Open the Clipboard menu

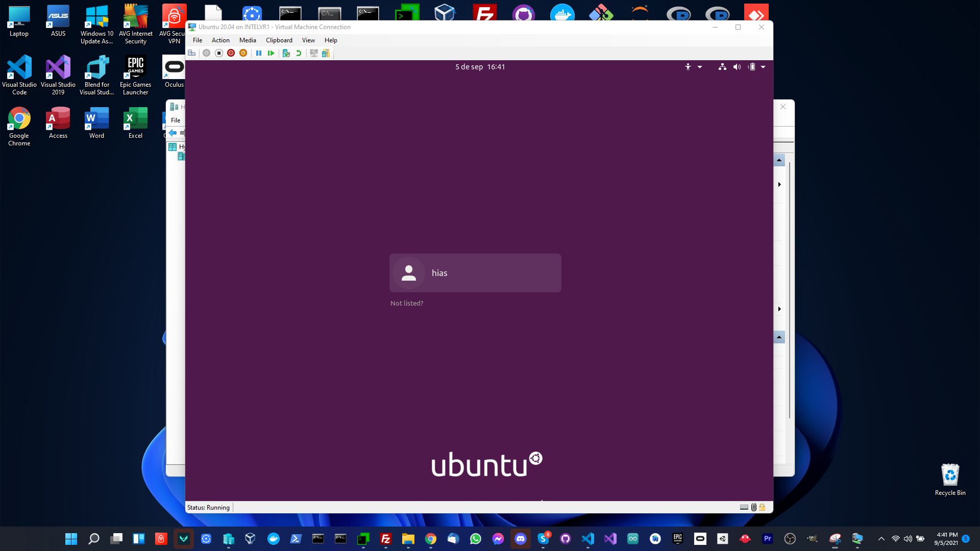279,40
